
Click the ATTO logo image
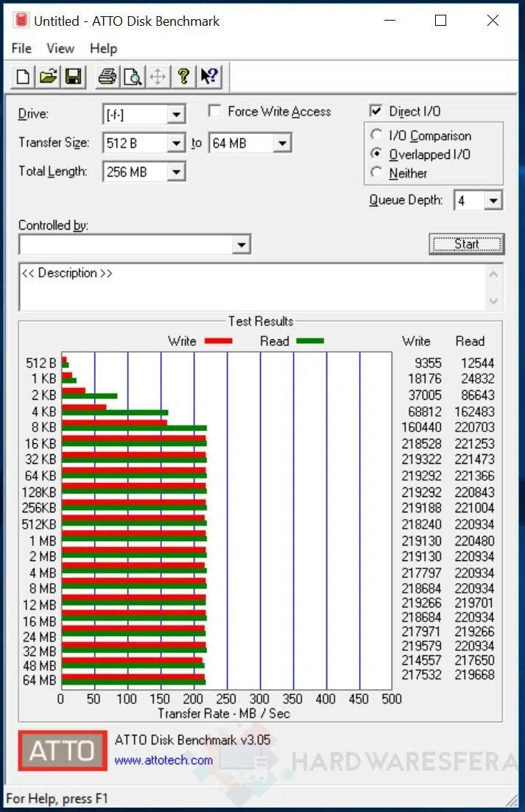[62, 750]
